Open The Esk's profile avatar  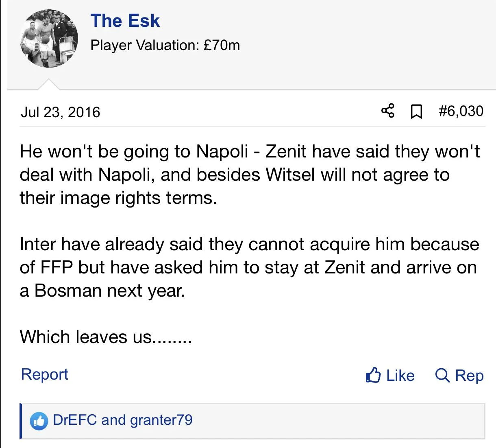point(49,39)
